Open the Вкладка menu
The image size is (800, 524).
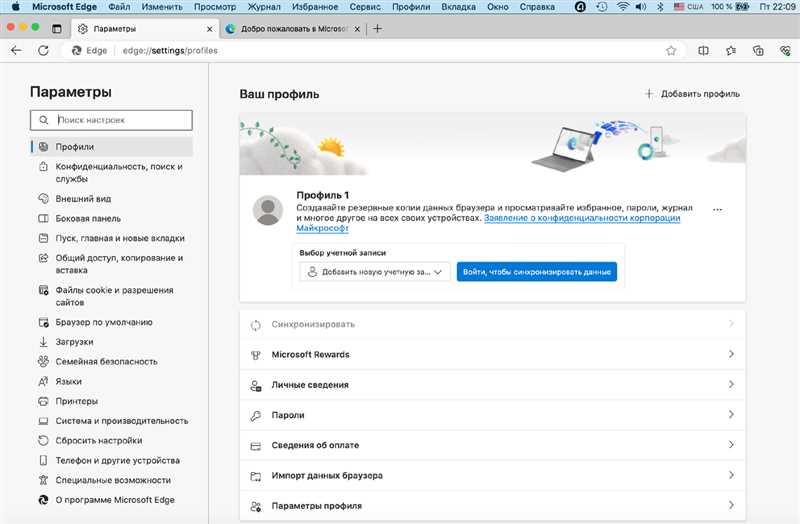click(459, 7)
